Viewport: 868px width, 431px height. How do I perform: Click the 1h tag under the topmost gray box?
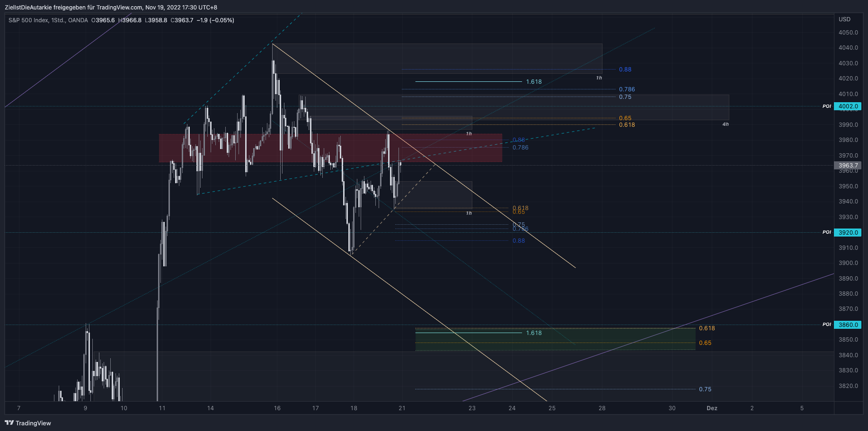599,78
